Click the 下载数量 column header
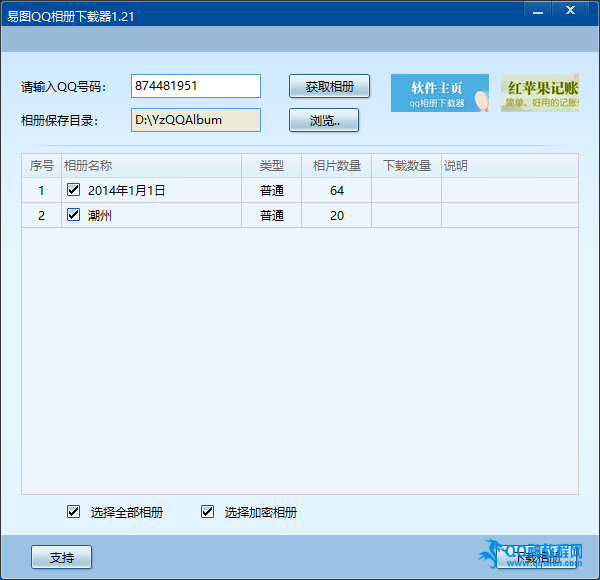This screenshot has width=600, height=580. tap(406, 166)
